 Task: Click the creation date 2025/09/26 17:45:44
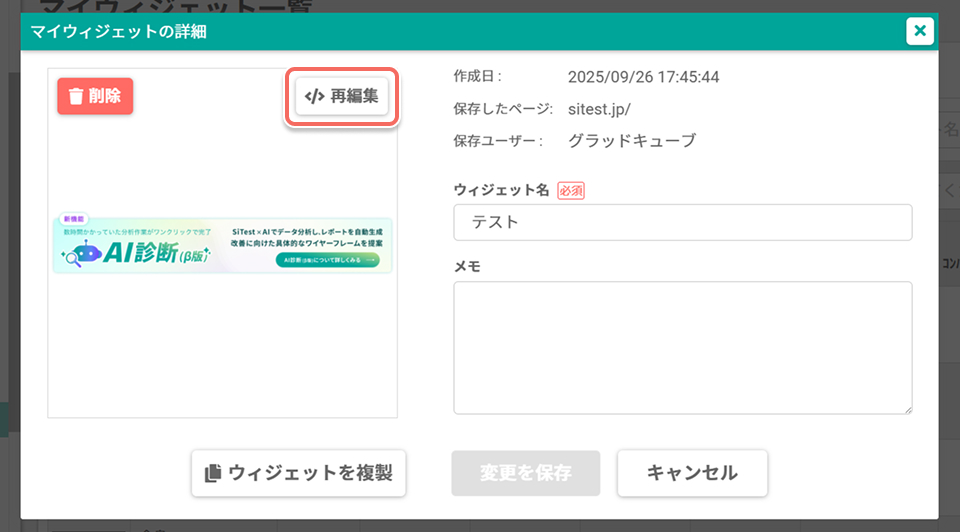point(643,77)
